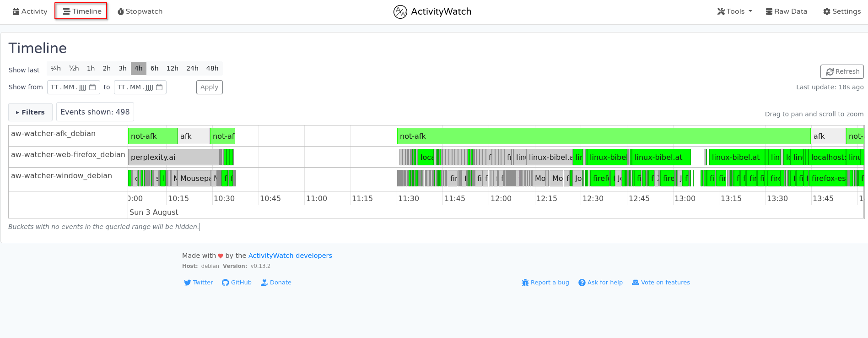Select the loca event in firefox web row
Viewport: 868px width, 338px height.
point(426,157)
